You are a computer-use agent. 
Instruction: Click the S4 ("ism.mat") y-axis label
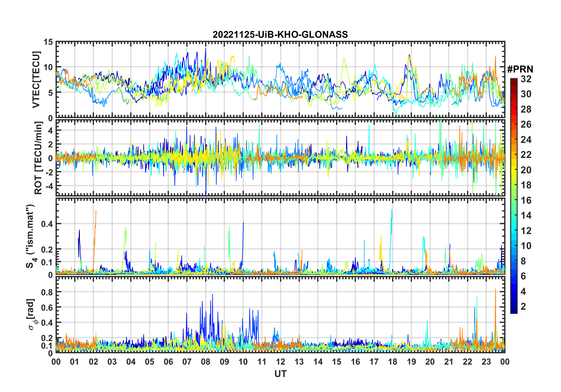31,236
